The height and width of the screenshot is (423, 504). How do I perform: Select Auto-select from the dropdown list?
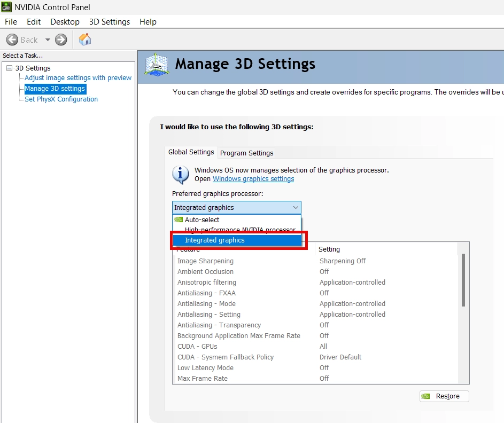click(202, 220)
